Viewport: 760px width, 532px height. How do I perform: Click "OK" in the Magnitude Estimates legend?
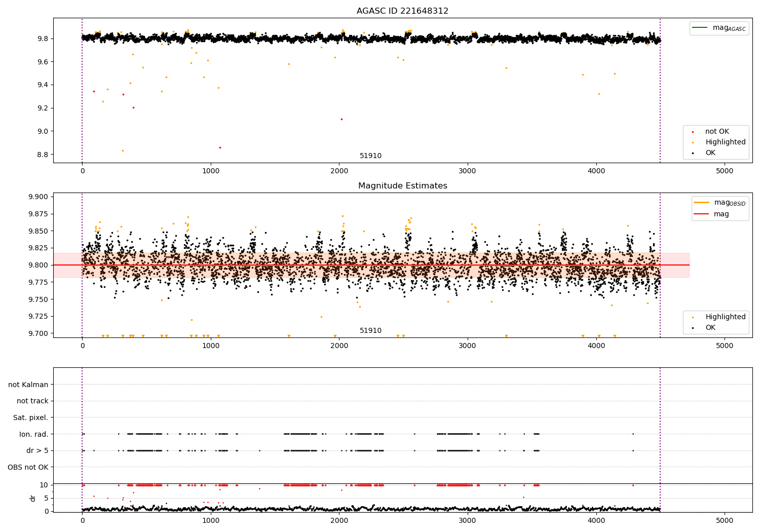pos(710,328)
